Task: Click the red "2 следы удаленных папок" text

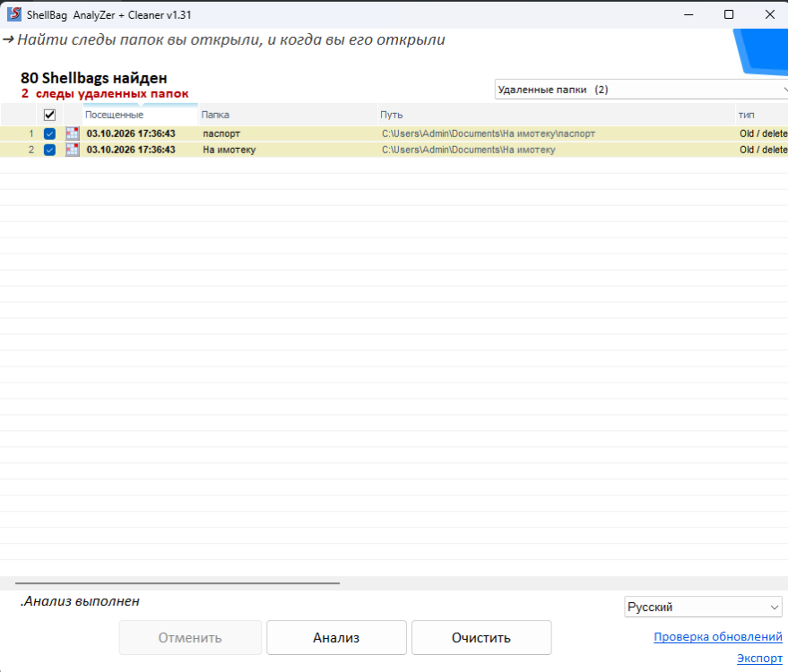Action: point(105,93)
